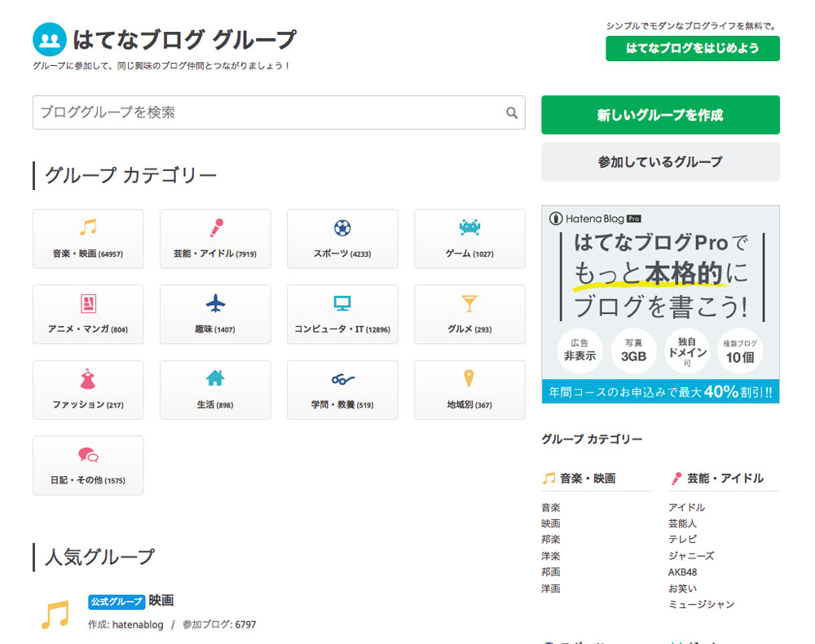815x644 pixels.
Task: Click the 生活 (898) label
Action: click(x=215, y=405)
